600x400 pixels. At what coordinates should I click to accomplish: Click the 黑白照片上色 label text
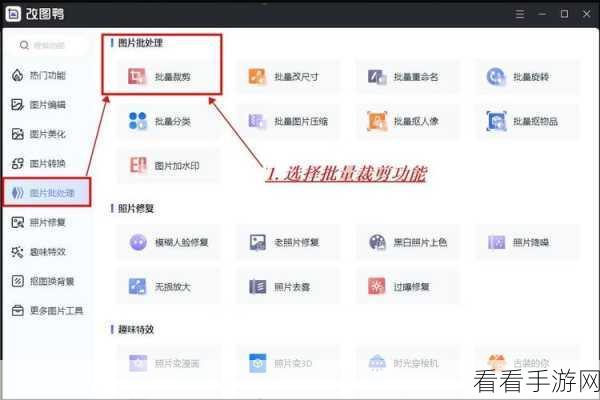coord(420,243)
